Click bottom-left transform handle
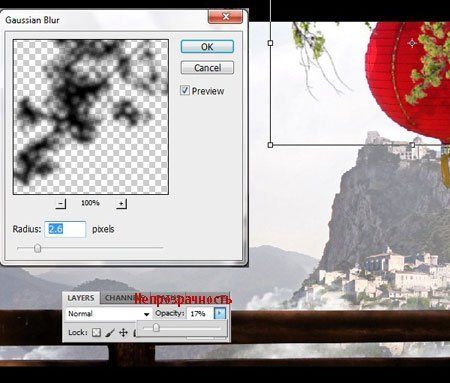 [270, 145]
